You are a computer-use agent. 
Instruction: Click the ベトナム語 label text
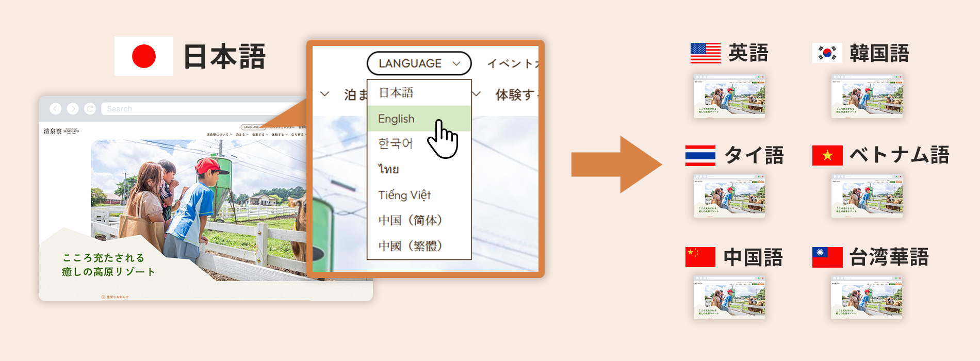[x=900, y=155]
